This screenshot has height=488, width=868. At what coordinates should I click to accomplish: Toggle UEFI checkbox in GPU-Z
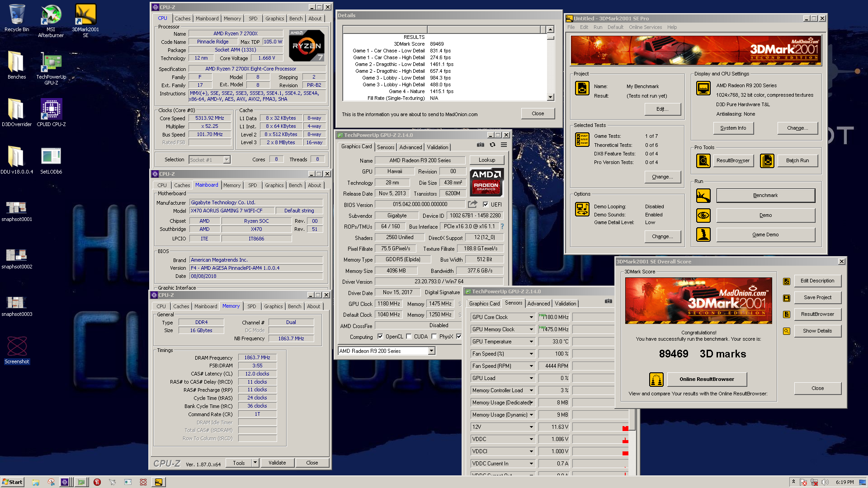tap(486, 204)
